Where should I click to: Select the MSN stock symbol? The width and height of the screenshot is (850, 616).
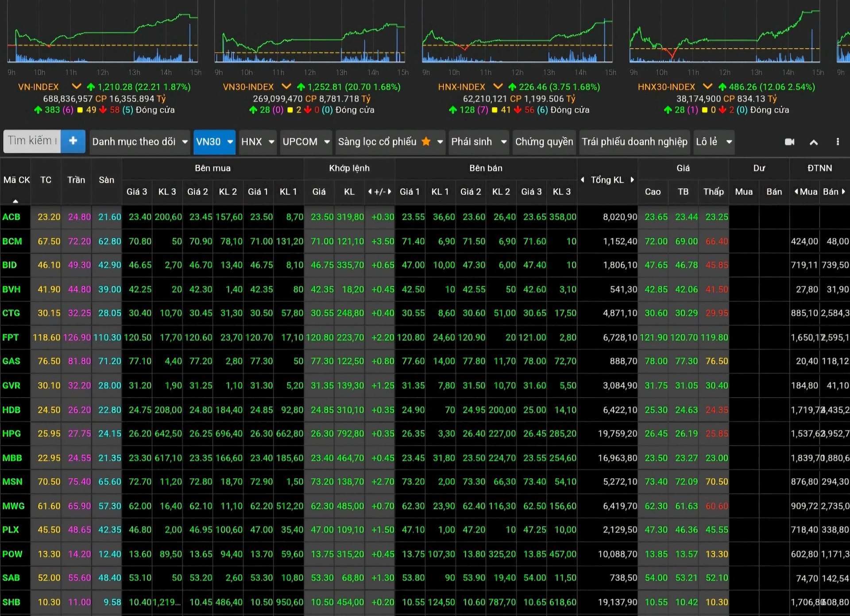pyautogui.click(x=12, y=481)
